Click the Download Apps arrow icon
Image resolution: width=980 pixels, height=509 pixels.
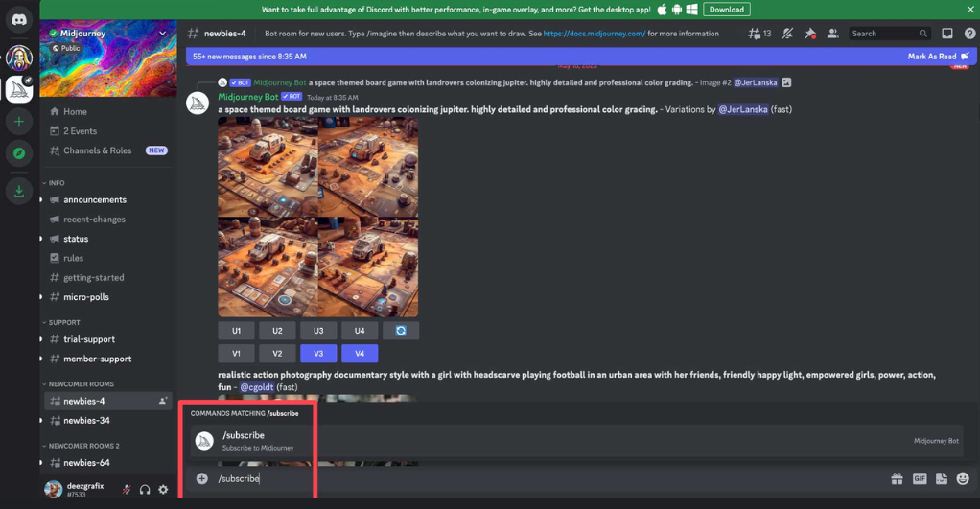[x=19, y=191]
